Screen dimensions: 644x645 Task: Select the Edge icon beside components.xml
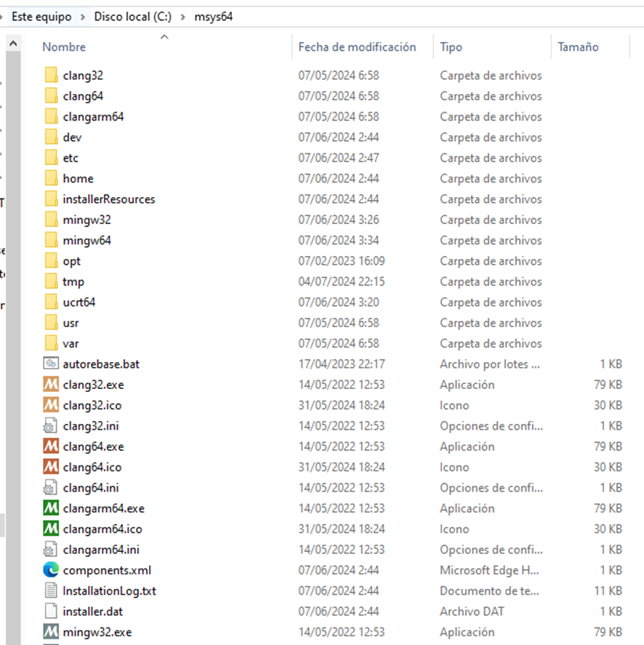tap(51, 570)
